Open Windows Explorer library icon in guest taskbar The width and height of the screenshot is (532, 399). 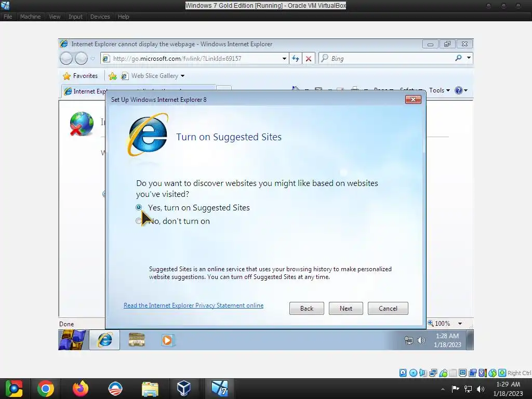pos(137,340)
